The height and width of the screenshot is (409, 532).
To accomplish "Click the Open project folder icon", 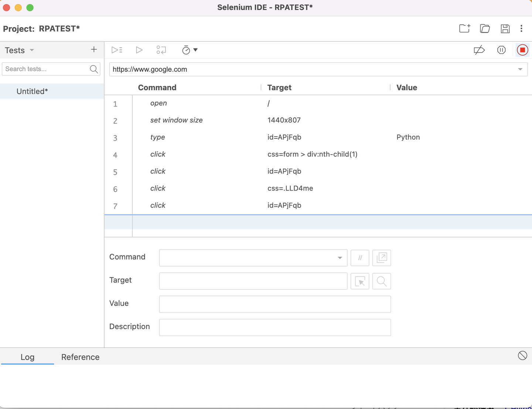I will coord(485,28).
